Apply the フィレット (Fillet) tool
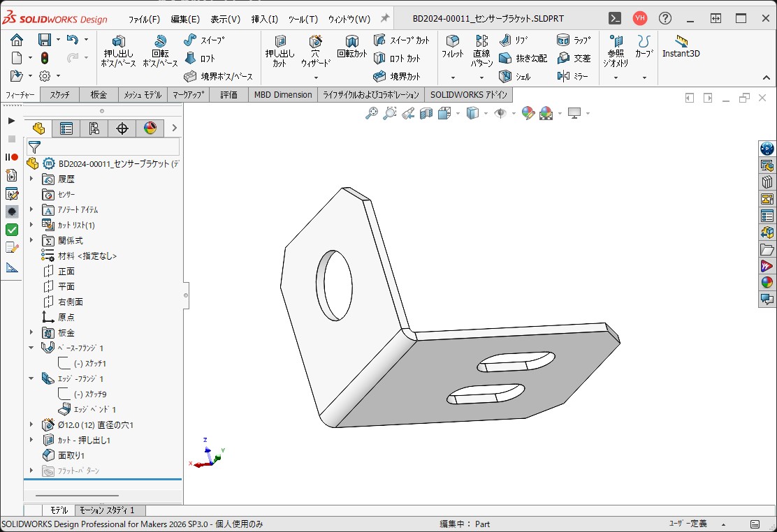 pos(452,47)
